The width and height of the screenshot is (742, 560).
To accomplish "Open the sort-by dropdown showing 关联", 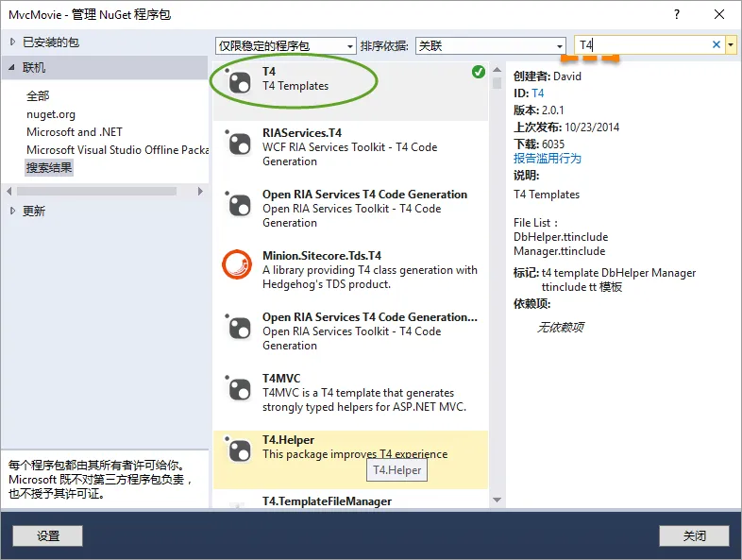I will 491,46.
